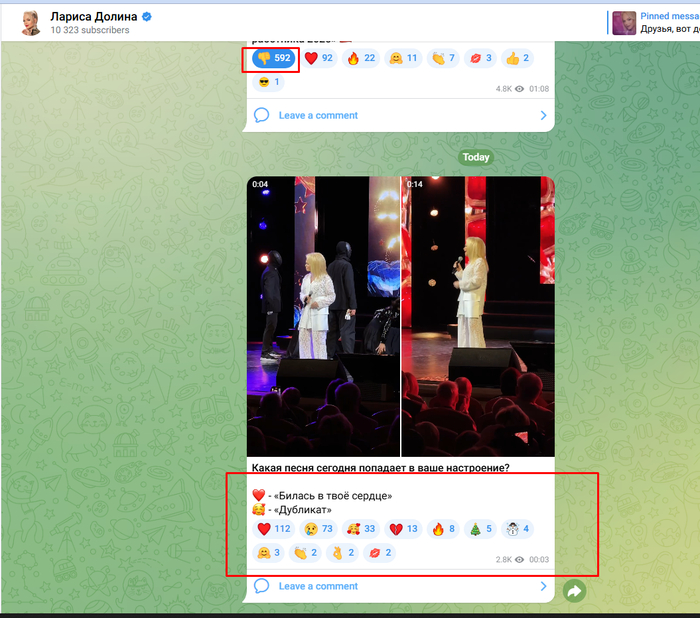Click the crying face reaction with 73

pos(317,529)
